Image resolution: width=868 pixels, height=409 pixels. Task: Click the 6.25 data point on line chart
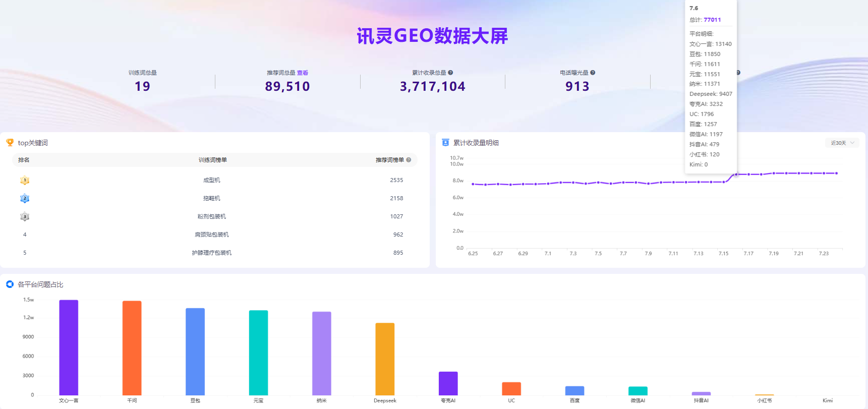(473, 184)
